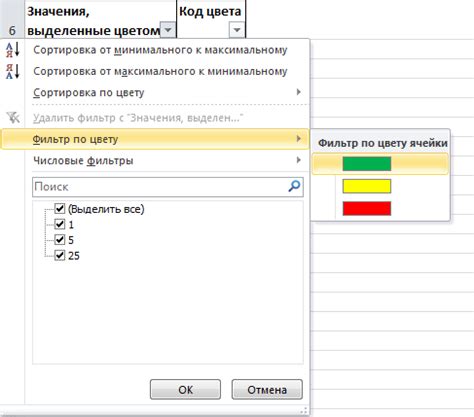Open filter dropdown for Код цвета column
Viewport: 474px width, 417px height.
pyautogui.click(x=236, y=30)
